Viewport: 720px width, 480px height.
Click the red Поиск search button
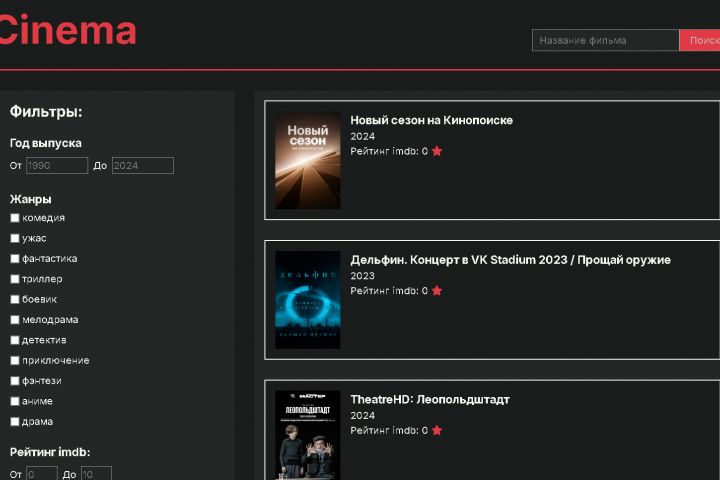click(x=700, y=40)
